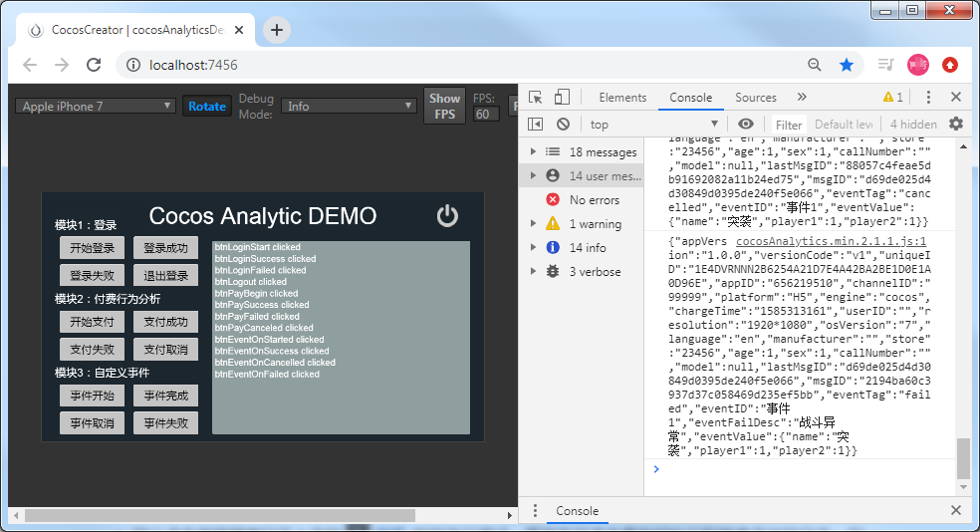Open the drawer menu dots
The height and width of the screenshot is (532, 980).
(x=535, y=511)
